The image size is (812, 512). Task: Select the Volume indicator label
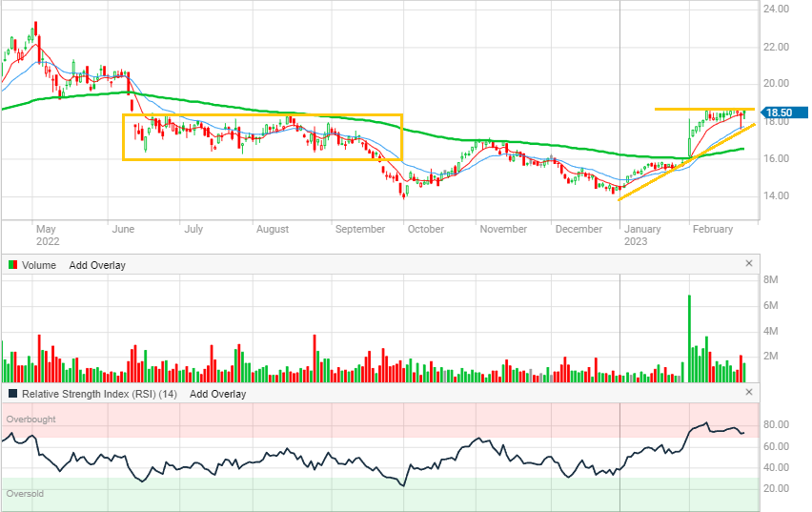pos(39,265)
